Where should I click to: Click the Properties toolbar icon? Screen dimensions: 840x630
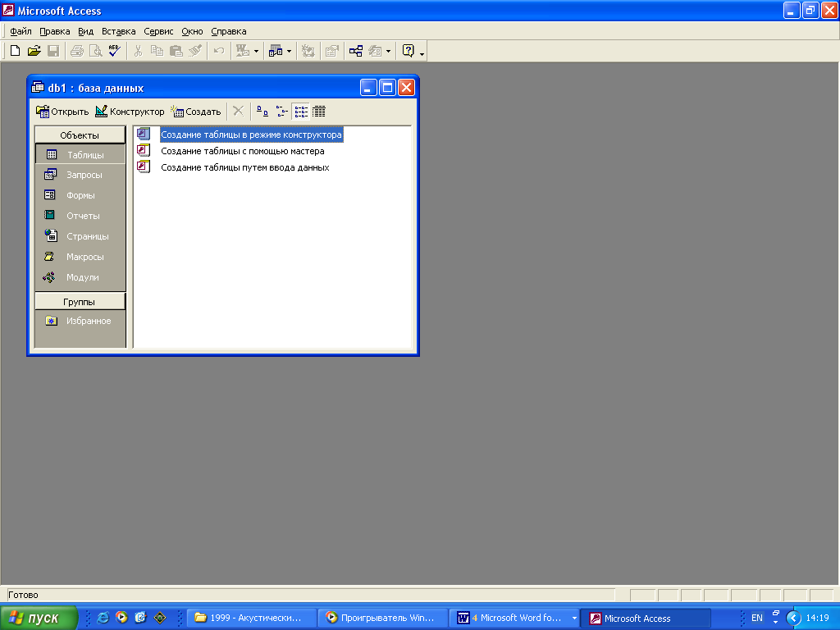point(332,51)
